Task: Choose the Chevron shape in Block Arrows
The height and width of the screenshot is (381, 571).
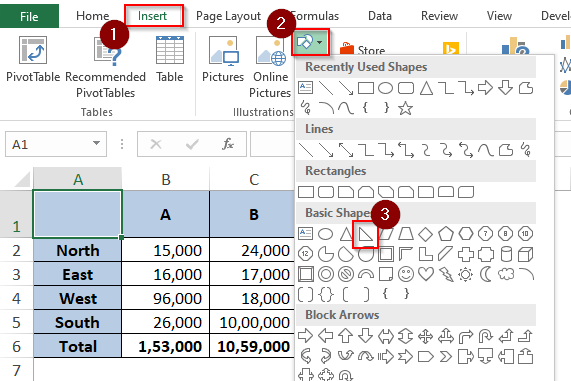Action: pyautogui.click(x=446, y=357)
